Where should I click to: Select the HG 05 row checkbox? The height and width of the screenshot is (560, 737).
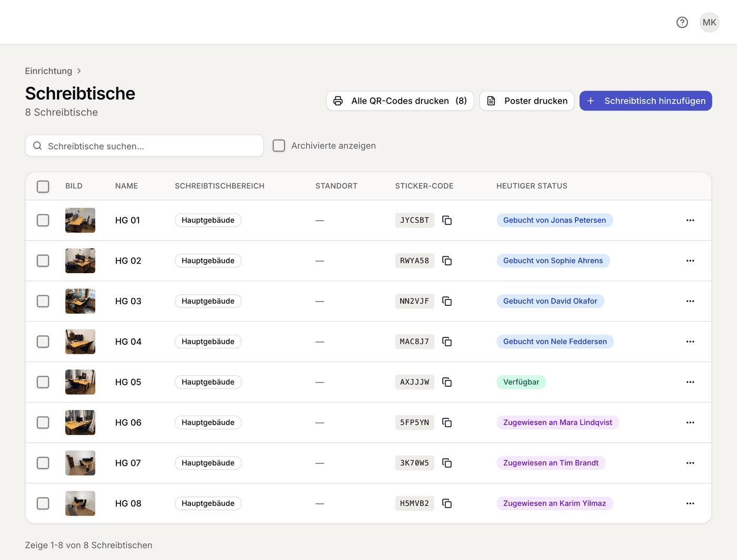[43, 382]
